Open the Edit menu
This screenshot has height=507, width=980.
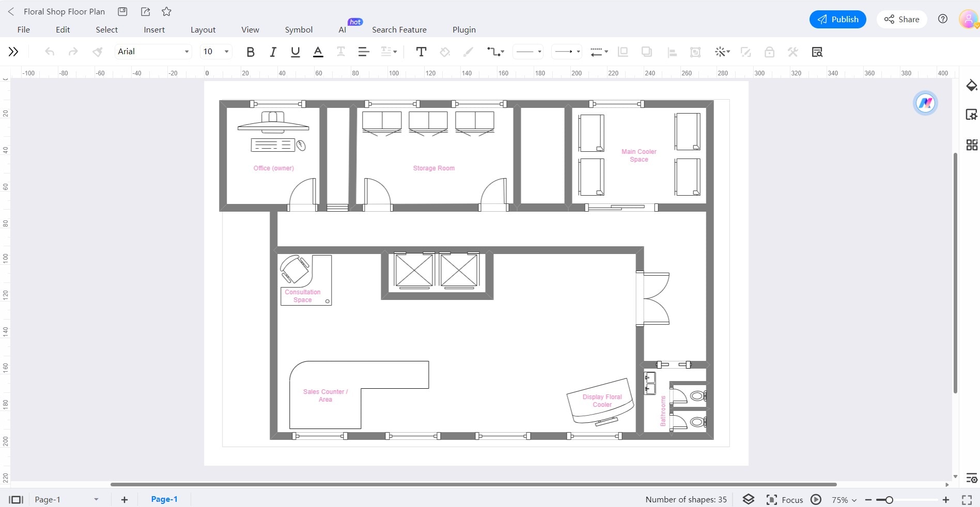tap(63, 29)
